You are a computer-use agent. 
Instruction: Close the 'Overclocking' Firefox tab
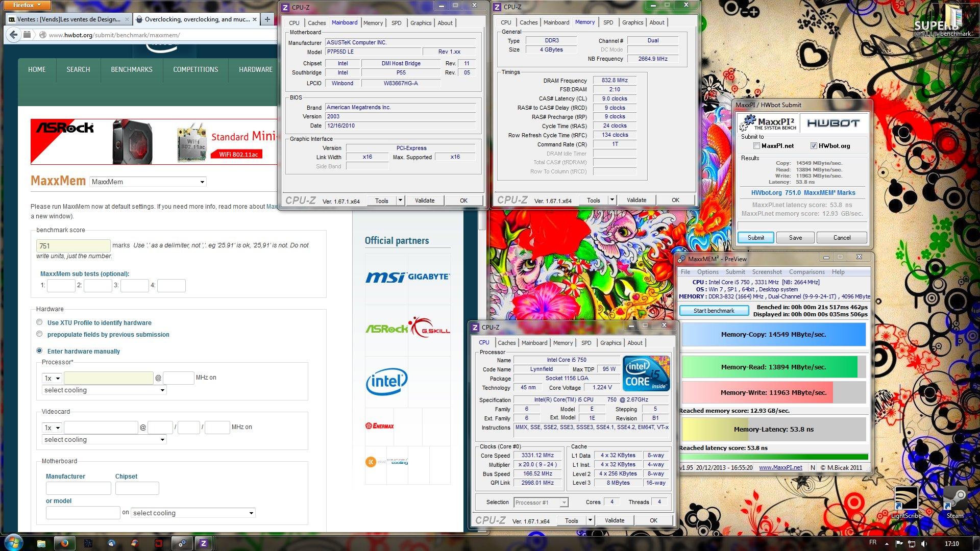(x=255, y=19)
